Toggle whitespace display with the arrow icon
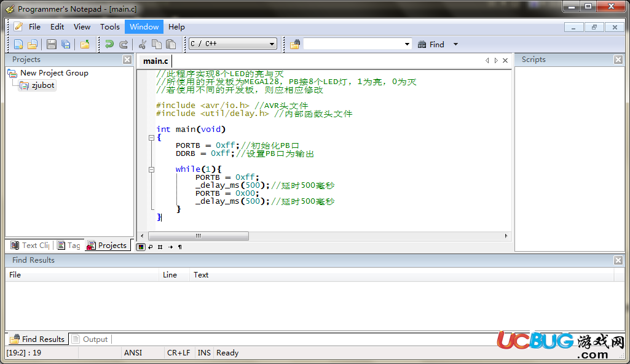Image resolution: width=630 pixels, height=364 pixels. coord(170,247)
